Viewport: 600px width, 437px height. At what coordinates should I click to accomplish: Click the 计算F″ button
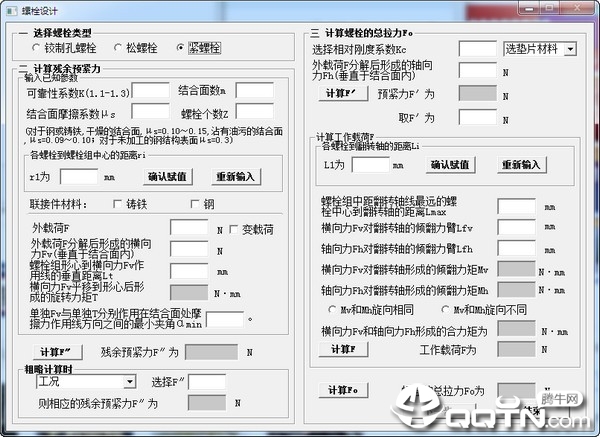coord(57,352)
